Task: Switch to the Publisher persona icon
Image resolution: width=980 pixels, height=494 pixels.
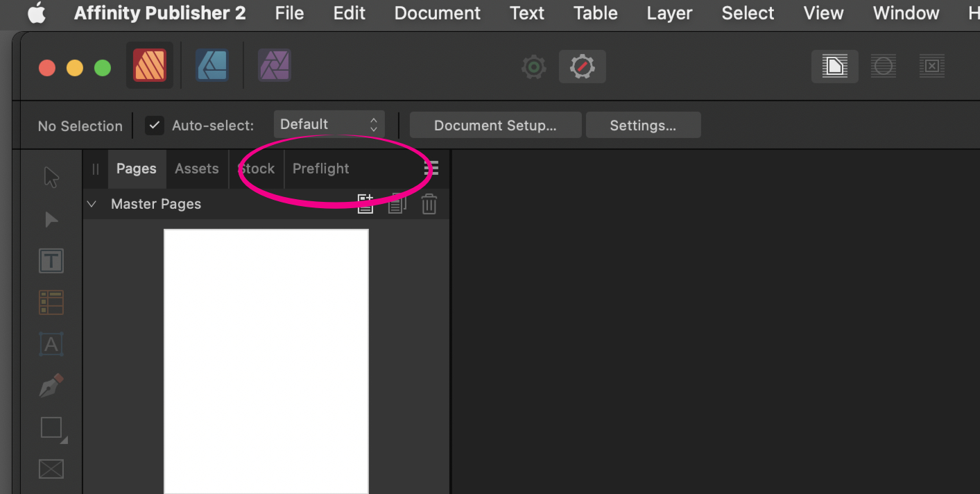Action: (150, 66)
